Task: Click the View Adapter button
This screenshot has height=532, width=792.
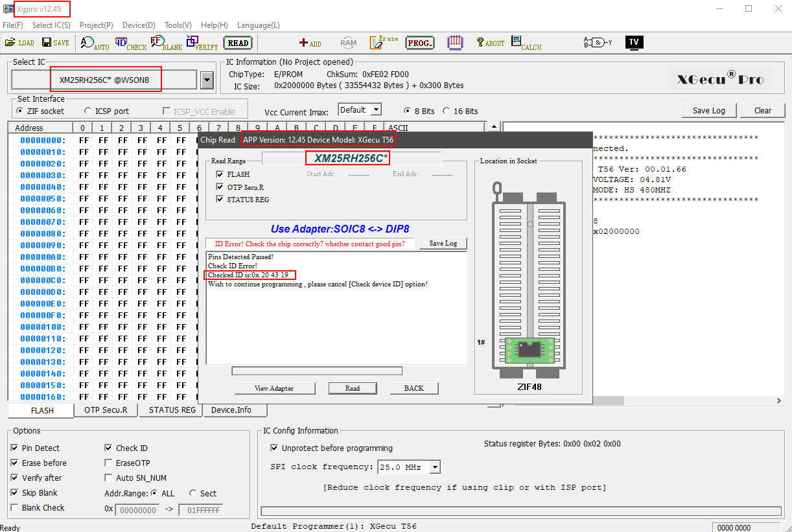Action: click(274, 388)
